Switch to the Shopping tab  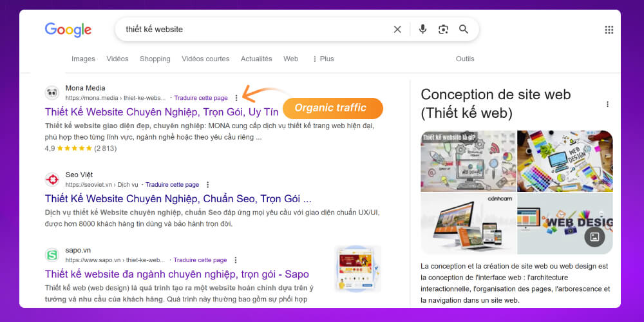(x=155, y=59)
